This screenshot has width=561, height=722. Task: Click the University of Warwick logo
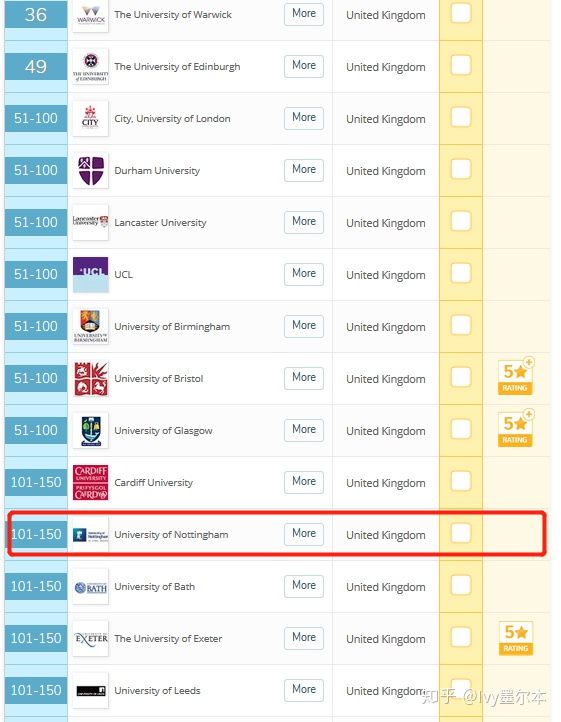[90, 16]
